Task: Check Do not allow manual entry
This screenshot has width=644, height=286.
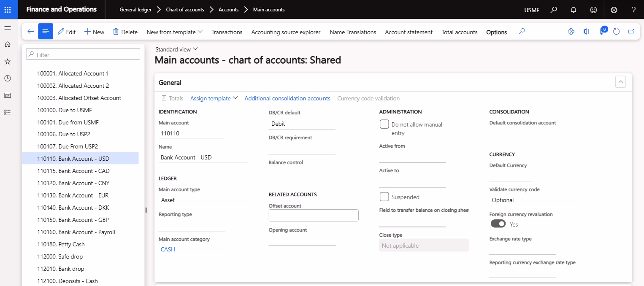Action: coord(384,124)
